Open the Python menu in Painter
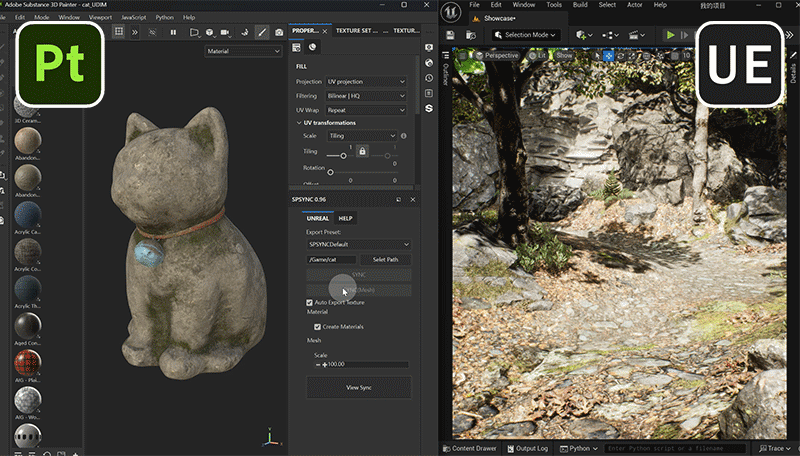Screen dimensions: 800x456 [165, 17]
